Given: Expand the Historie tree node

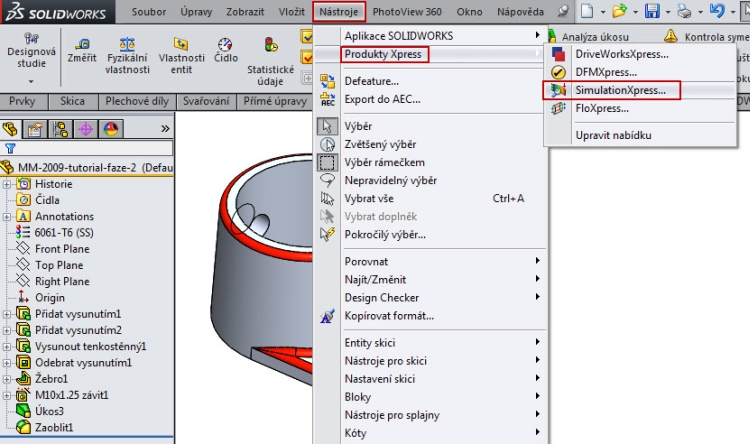Looking at the screenshot, I should click(7, 184).
